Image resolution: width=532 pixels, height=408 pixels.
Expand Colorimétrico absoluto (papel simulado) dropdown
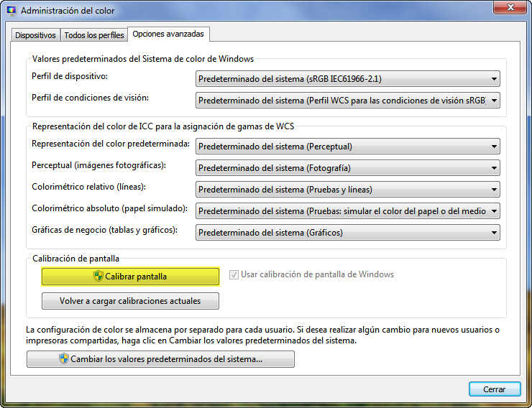[348, 210]
